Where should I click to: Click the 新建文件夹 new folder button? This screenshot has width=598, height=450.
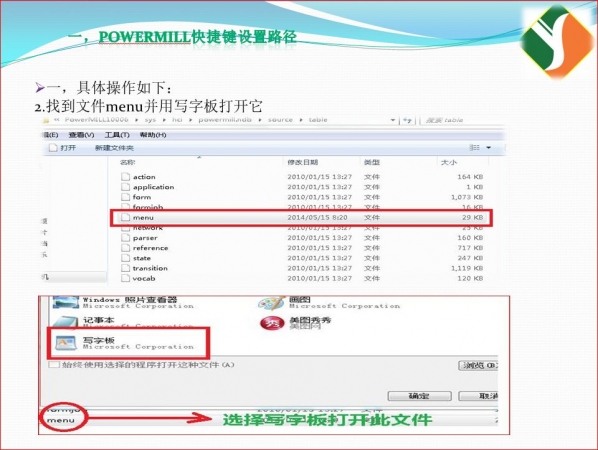pos(114,148)
